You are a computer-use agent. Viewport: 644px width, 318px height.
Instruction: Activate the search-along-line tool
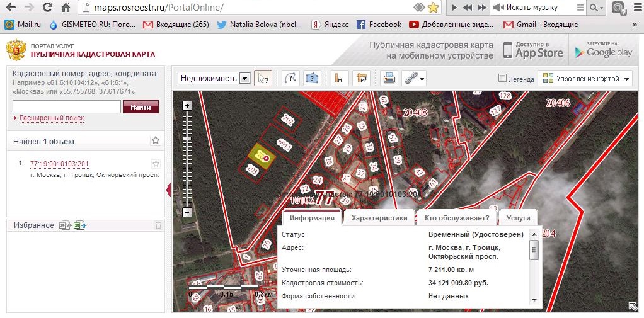click(x=290, y=78)
